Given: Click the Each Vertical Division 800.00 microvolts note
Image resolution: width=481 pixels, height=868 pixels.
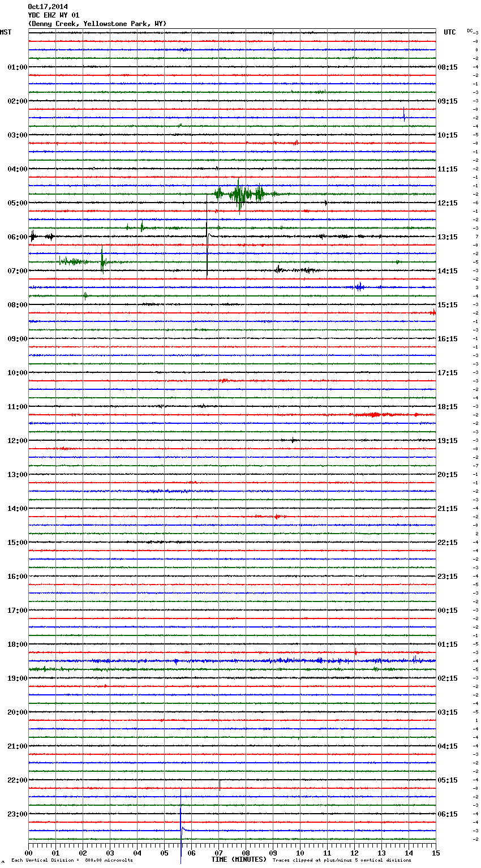Looking at the screenshot, I should pyautogui.click(x=72, y=861).
